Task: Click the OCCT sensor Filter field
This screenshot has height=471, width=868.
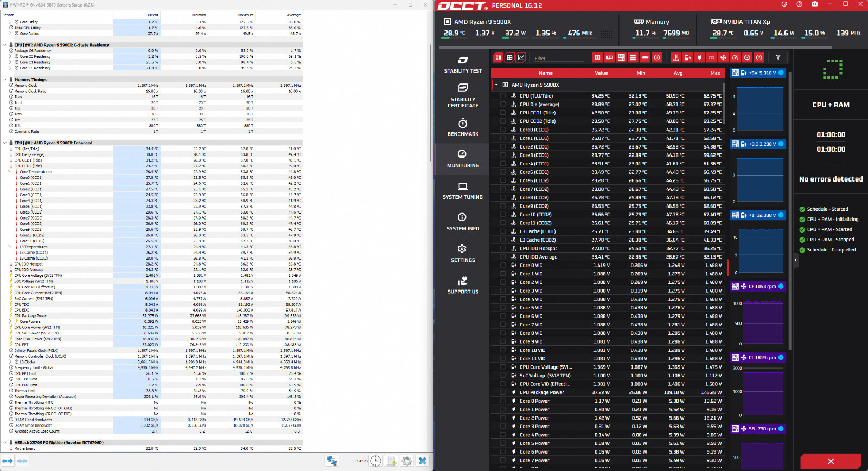Action: (x=559, y=58)
